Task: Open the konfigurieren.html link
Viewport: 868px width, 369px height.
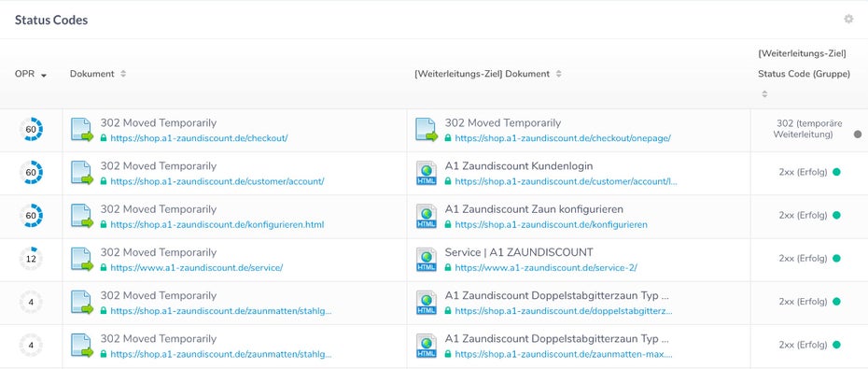Action: tap(217, 225)
